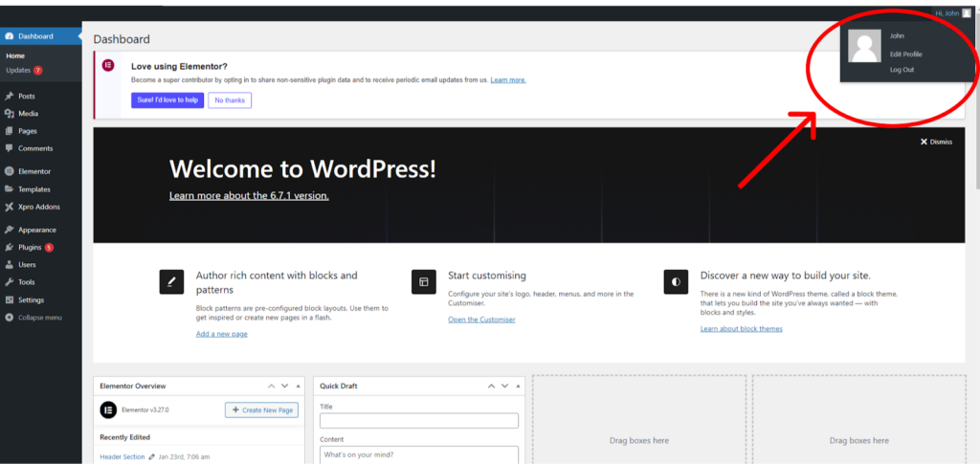The width and height of the screenshot is (980, 464).
Task: Open the Customiser link
Action: (481, 320)
